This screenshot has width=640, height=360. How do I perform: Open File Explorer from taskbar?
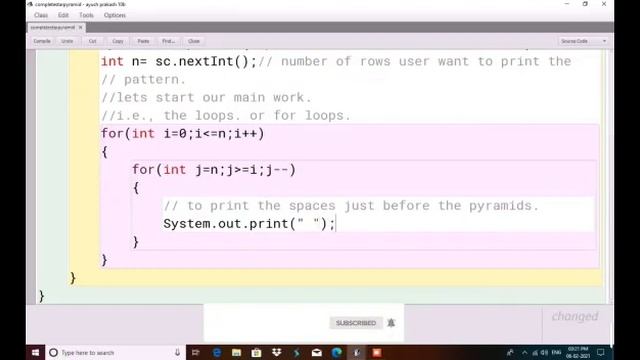click(236, 353)
